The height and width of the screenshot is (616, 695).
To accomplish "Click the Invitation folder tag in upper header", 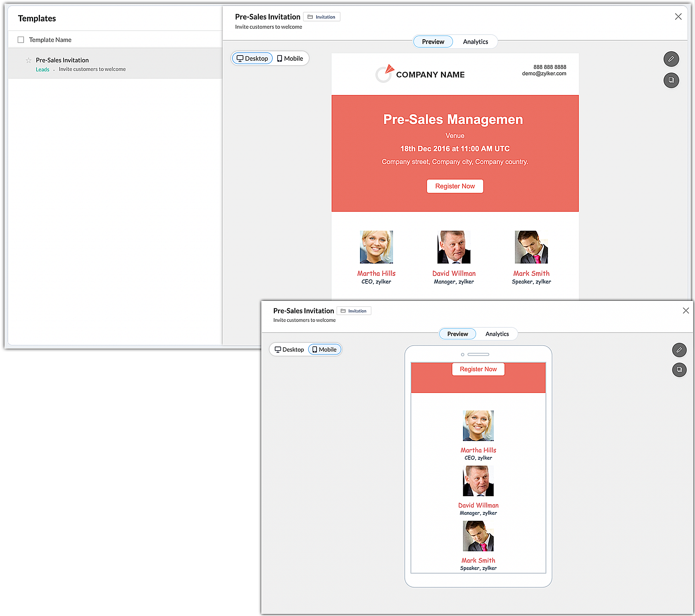I will 322,17.
